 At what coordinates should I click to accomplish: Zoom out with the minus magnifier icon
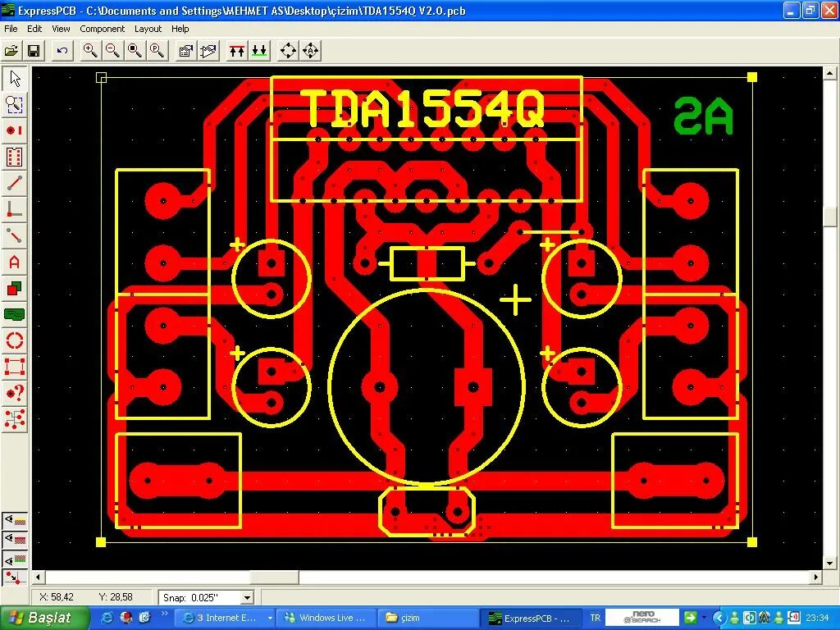pos(112,51)
